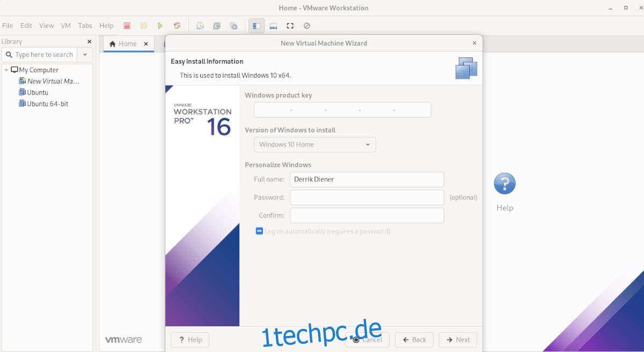644x352 pixels.
Task: Select Ubuntu 64-bit in library tree
Action: pos(48,104)
